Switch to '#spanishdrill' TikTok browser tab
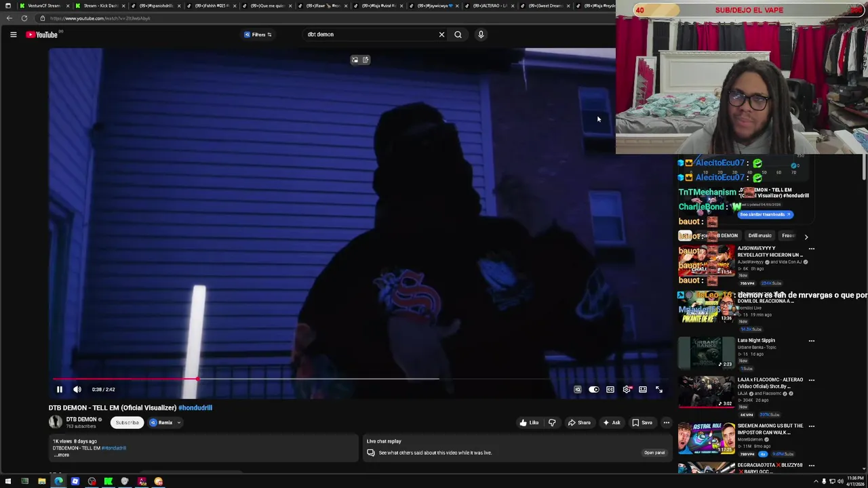 (x=155, y=5)
